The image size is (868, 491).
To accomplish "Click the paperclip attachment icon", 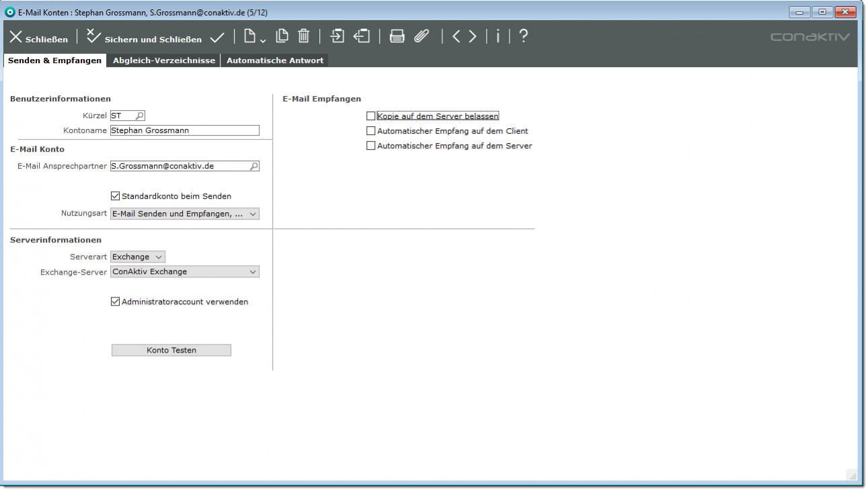I will click(x=422, y=37).
